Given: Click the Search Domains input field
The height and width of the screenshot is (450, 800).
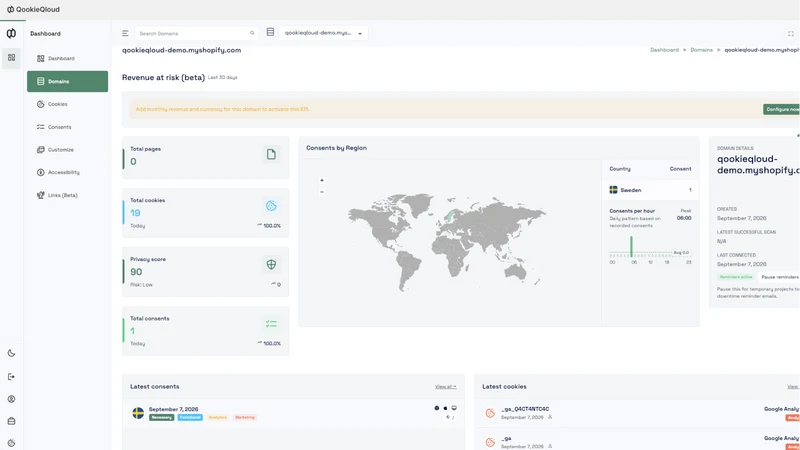Looking at the screenshot, I should (x=196, y=33).
